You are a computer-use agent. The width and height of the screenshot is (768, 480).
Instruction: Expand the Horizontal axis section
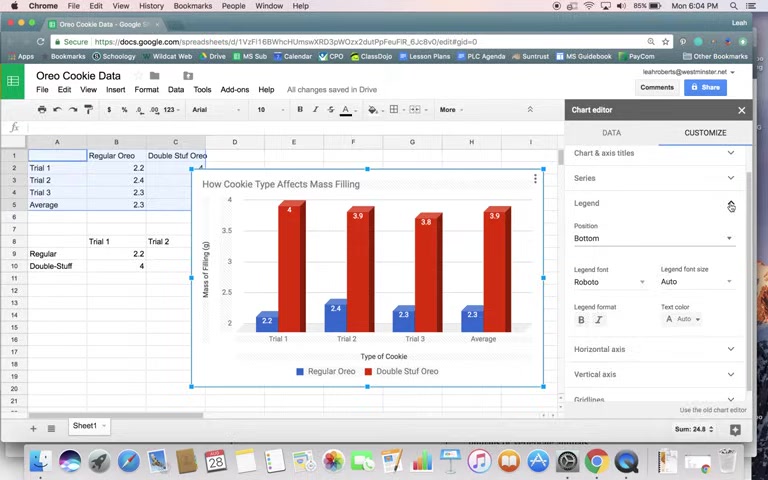click(654, 349)
